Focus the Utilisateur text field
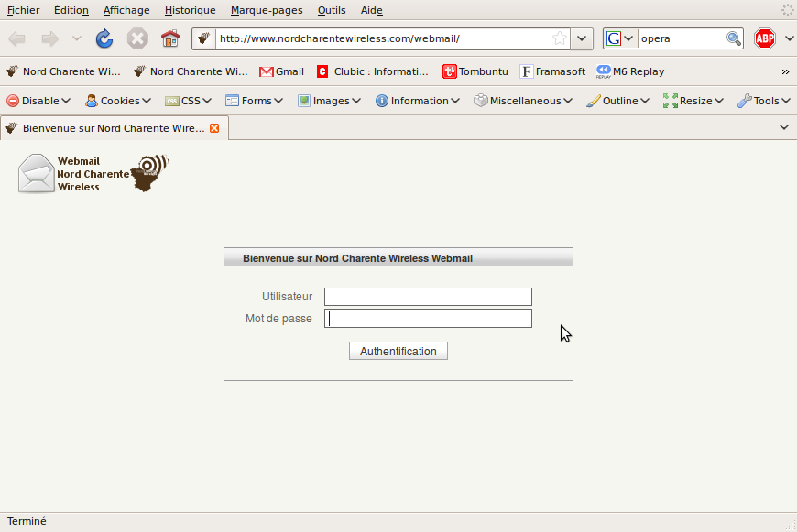 click(428, 297)
